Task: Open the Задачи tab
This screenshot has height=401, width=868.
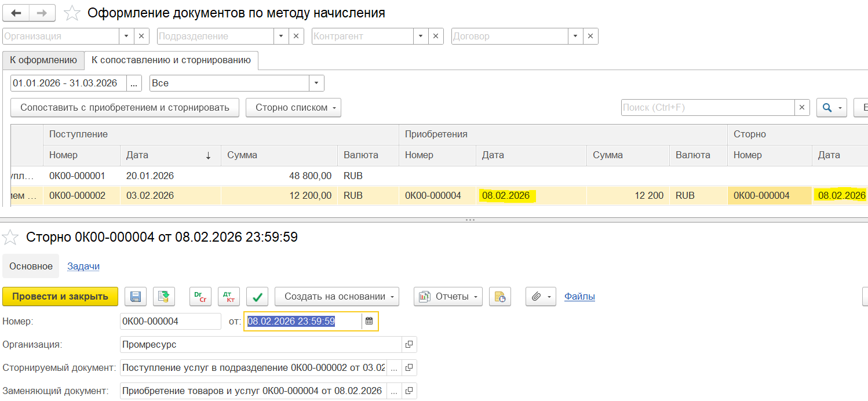Action: 83,266
